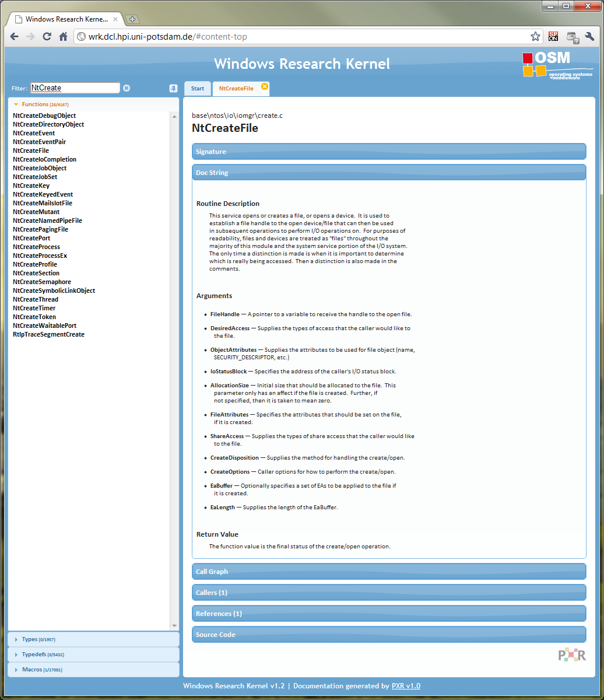Click the pin icon beside the filter
Viewport: 604px width, 700px height.
pyautogui.click(x=173, y=88)
